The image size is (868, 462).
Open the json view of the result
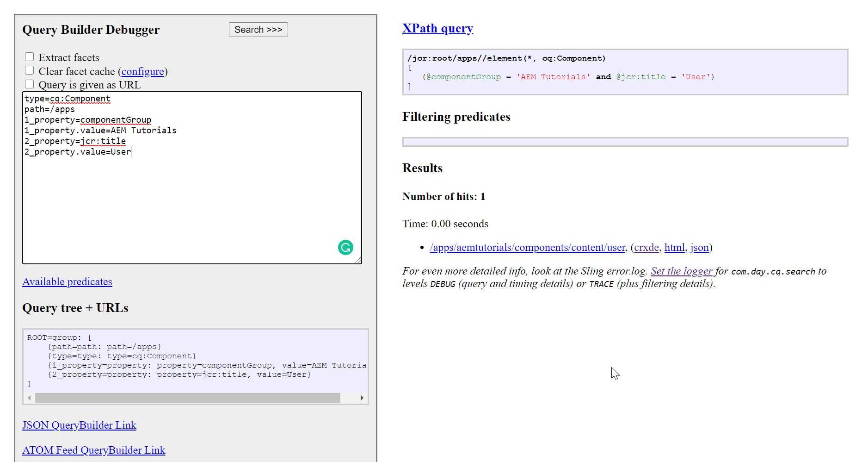pyautogui.click(x=699, y=248)
